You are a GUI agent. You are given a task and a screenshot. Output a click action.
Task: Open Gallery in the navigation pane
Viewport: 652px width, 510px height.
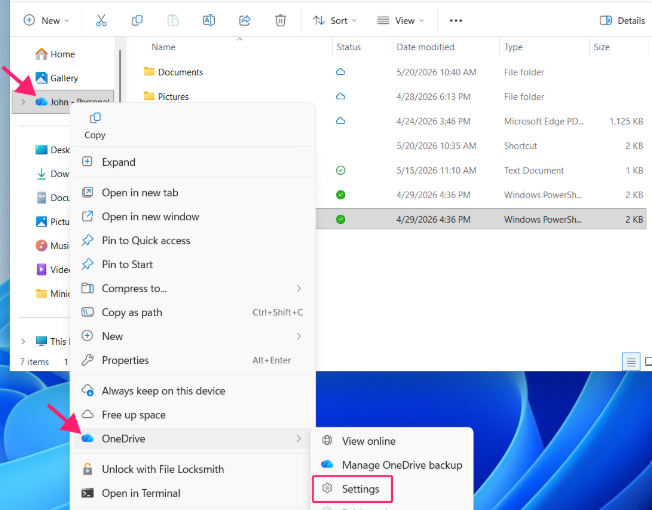click(57, 78)
